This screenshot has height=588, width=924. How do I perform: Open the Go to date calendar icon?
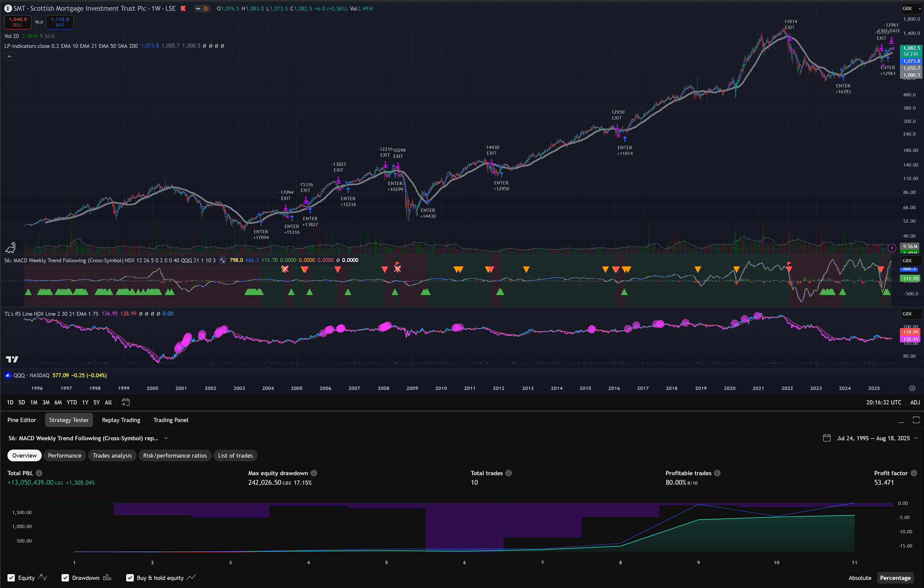coord(126,402)
